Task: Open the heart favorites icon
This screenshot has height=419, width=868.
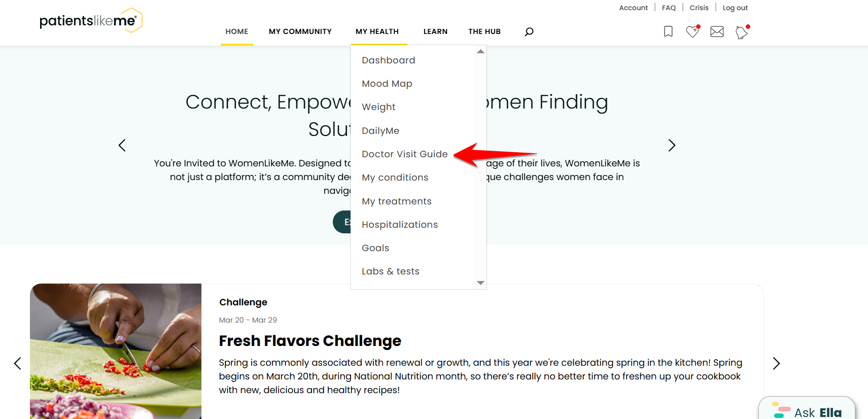Action: coord(692,31)
